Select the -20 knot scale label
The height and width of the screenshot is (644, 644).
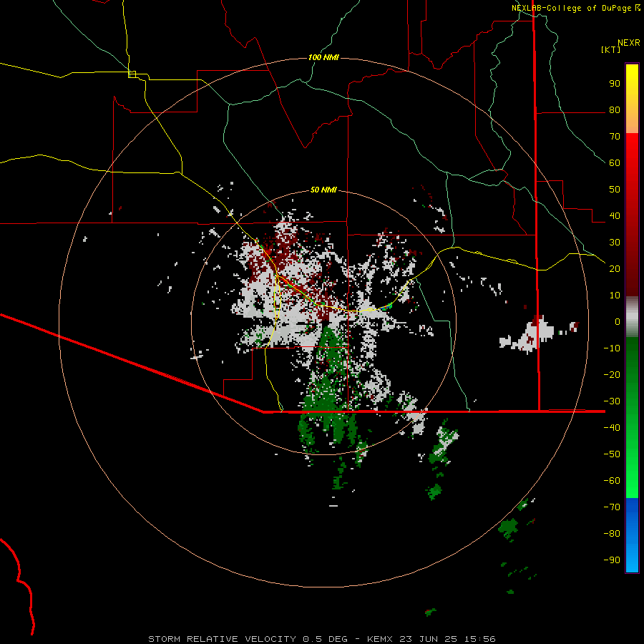(x=612, y=374)
